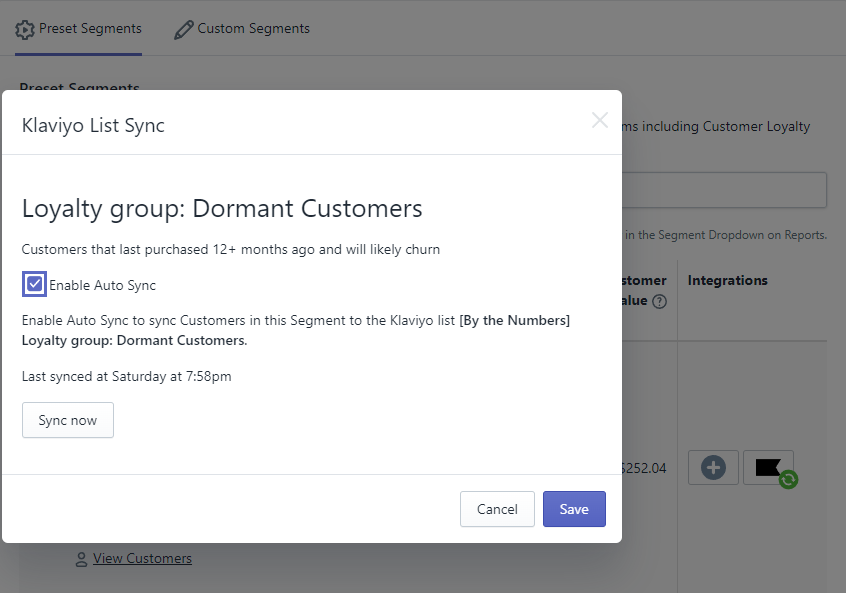Select the Integrations column header

pos(727,281)
